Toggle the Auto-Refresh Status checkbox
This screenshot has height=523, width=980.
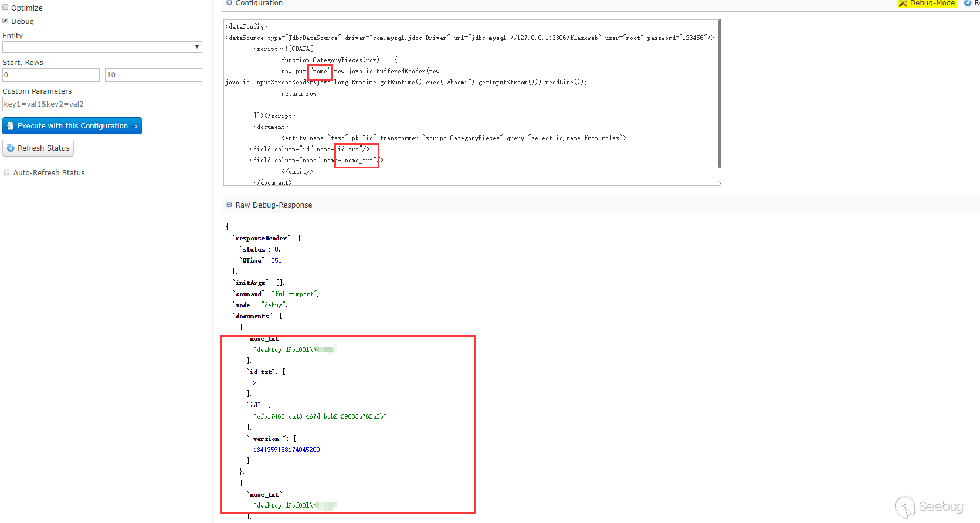(x=7, y=172)
